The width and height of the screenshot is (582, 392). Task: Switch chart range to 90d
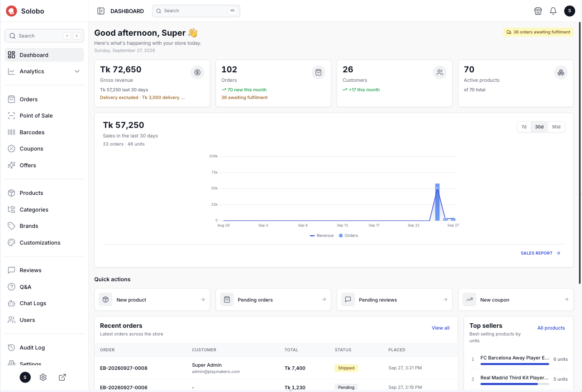(556, 127)
